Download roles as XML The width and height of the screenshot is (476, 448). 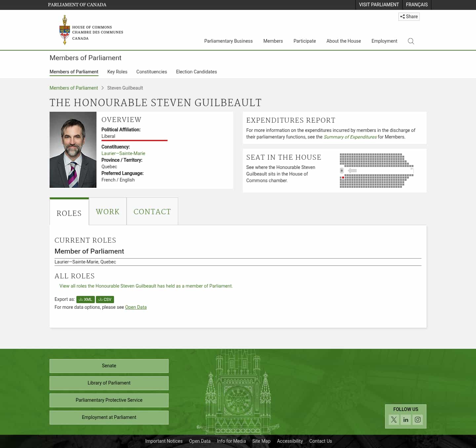85,299
